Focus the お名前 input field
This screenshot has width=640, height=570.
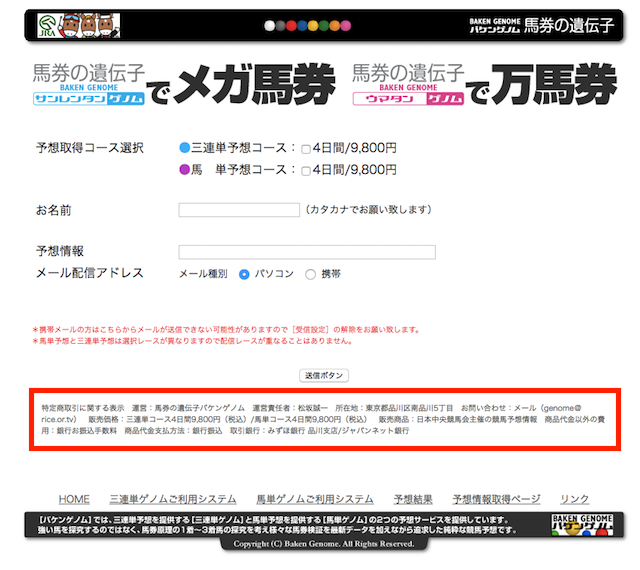[x=239, y=210]
